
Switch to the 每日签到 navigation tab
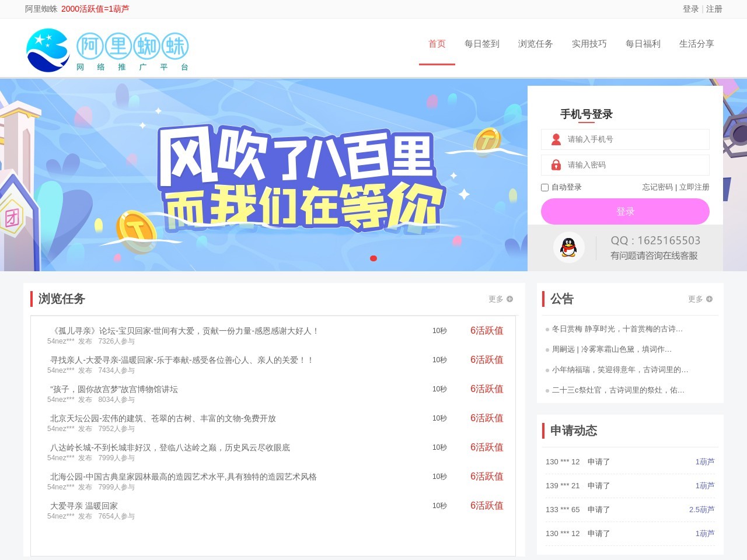[481, 44]
